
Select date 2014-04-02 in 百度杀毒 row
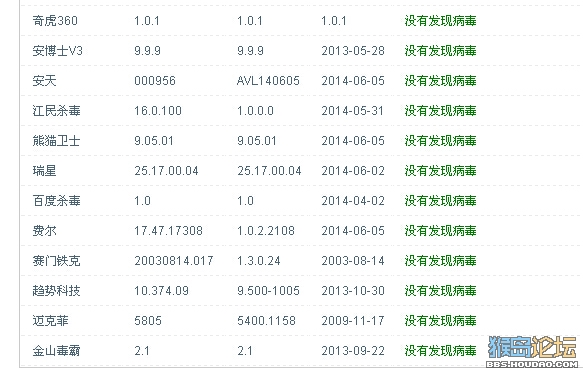353,201
